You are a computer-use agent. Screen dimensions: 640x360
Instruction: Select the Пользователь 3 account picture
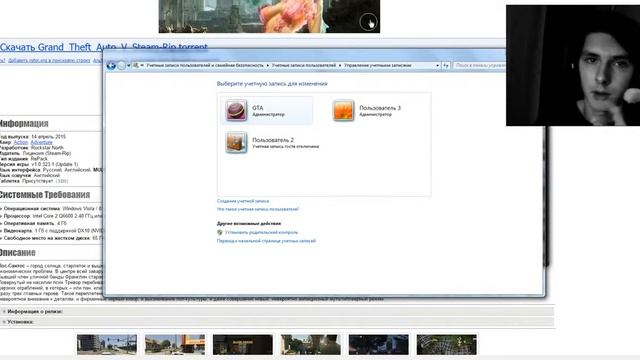point(343,110)
